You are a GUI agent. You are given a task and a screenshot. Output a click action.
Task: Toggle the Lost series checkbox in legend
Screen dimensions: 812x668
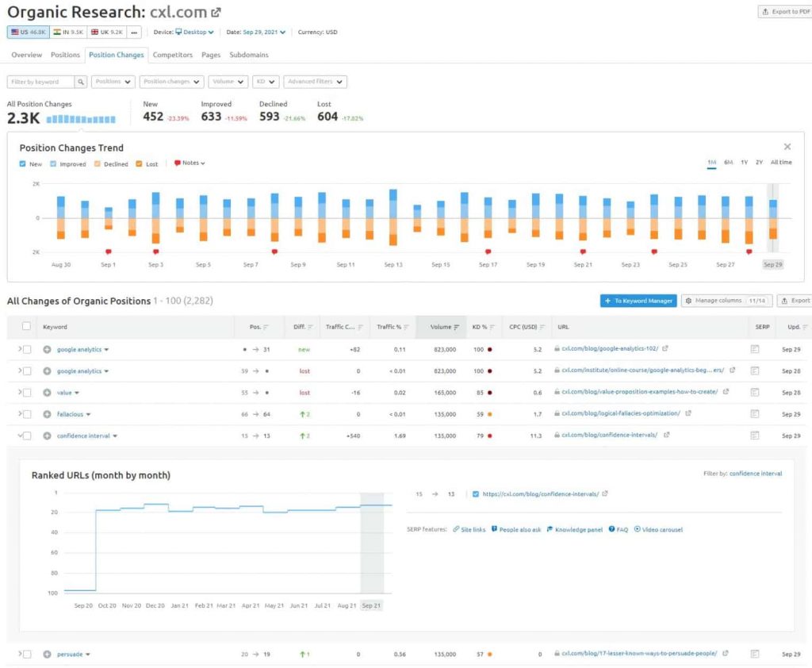(139, 163)
